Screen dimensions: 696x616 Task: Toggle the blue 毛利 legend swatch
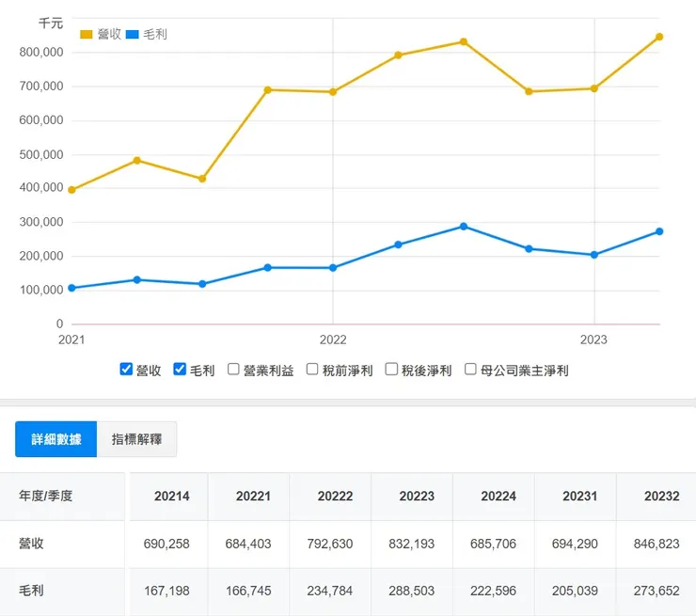[133, 34]
